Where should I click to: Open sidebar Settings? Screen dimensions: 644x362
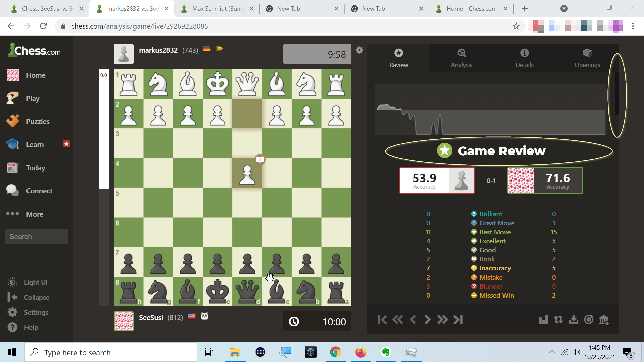[36, 312]
